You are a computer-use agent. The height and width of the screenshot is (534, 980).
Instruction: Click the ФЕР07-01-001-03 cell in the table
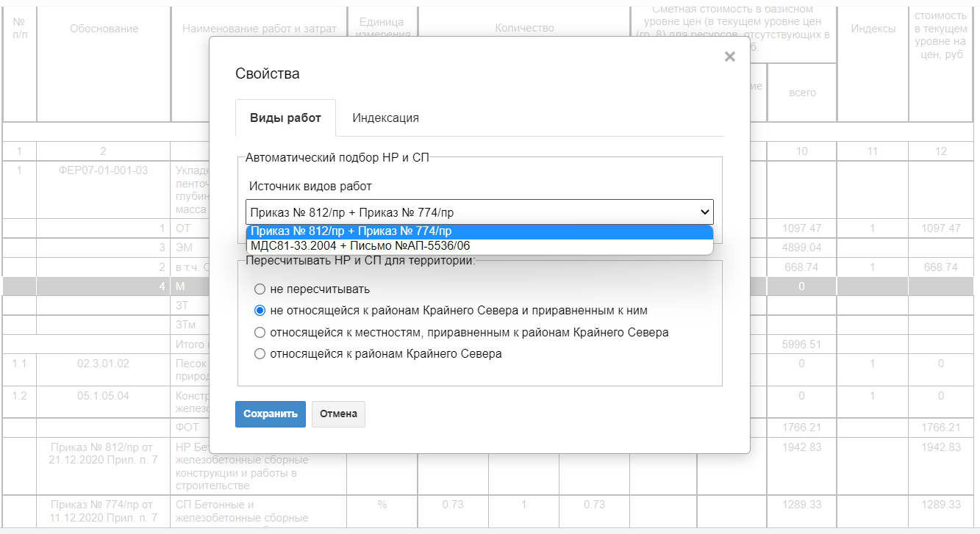pos(104,170)
